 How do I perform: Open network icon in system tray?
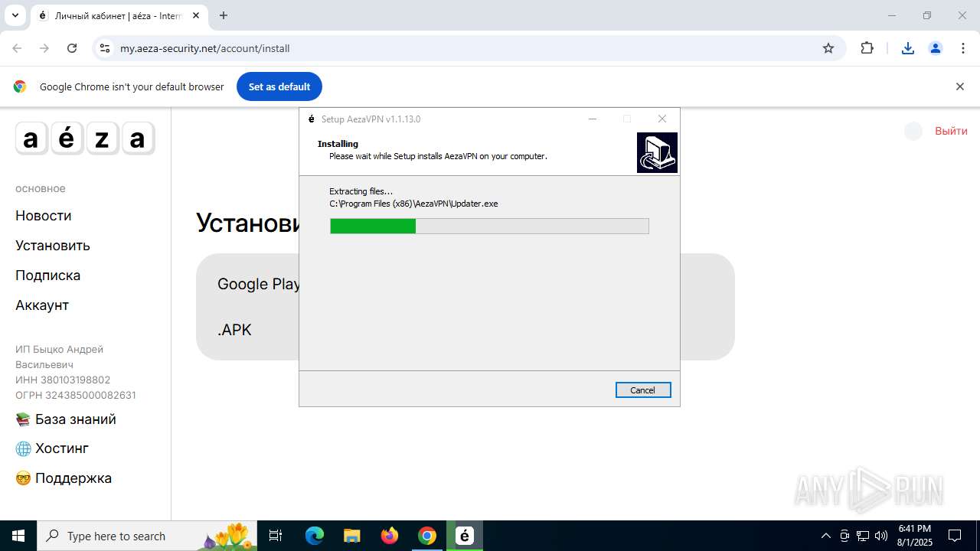click(x=863, y=536)
